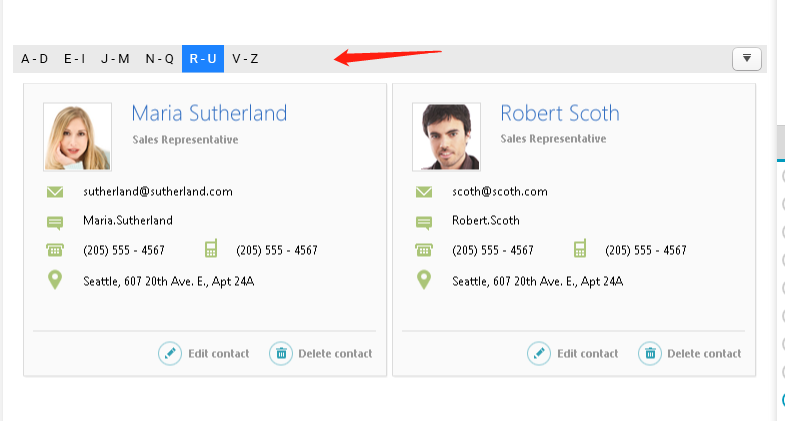The image size is (785, 421).
Task: Click Maria Sutherland's email envelope icon
Action: 55,191
